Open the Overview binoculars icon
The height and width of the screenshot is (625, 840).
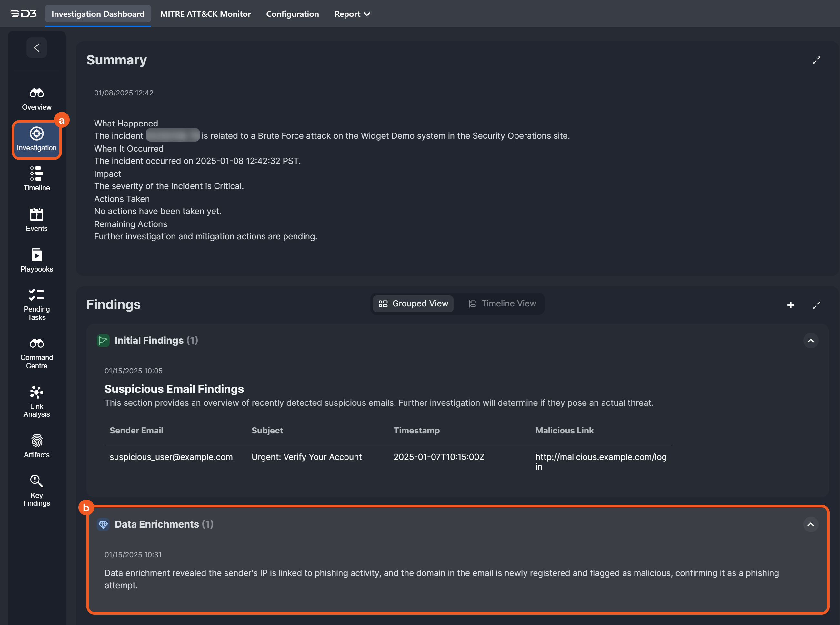tap(37, 93)
